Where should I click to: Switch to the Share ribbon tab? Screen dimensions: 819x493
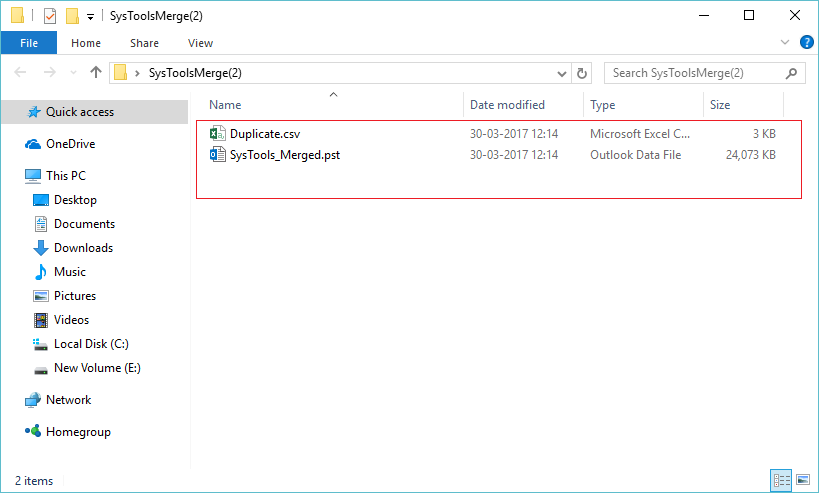tap(144, 43)
